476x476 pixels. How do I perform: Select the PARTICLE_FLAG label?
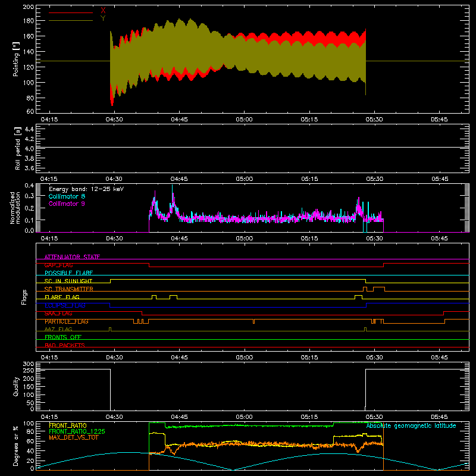(67, 321)
